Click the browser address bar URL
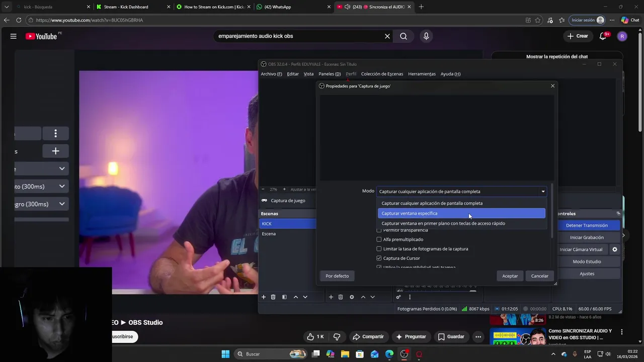This screenshot has height=362, width=644. point(90,20)
